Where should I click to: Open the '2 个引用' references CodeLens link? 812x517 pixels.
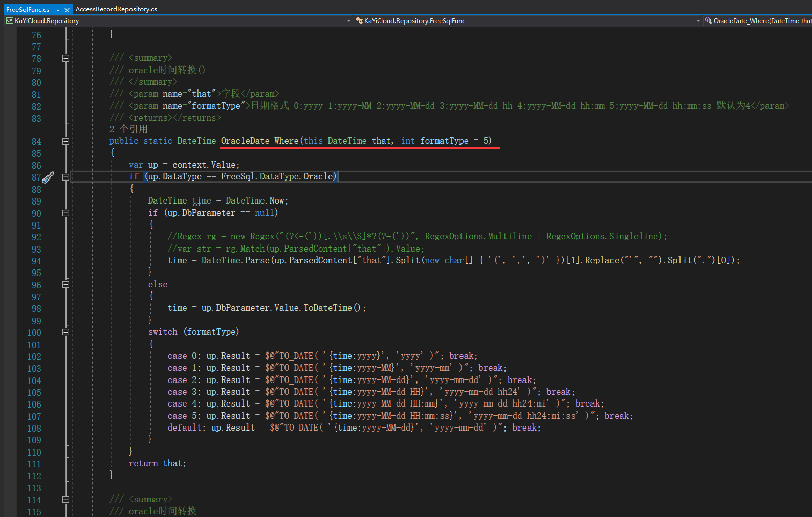[x=128, y=129]
